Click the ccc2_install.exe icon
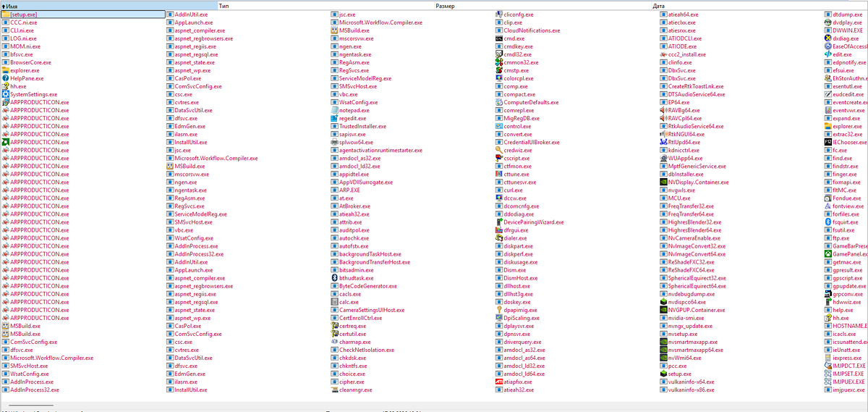 point(663,54)
